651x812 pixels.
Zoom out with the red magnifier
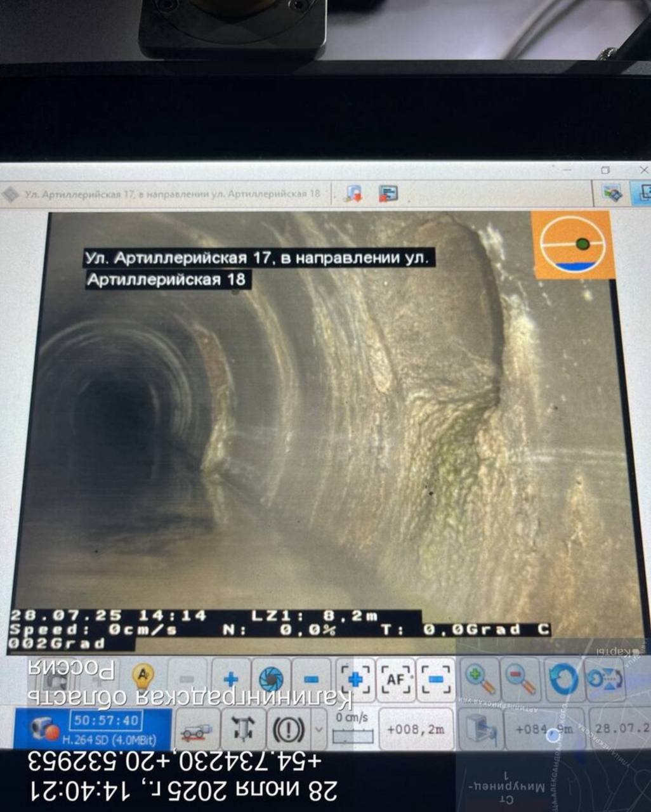point(522,678)
